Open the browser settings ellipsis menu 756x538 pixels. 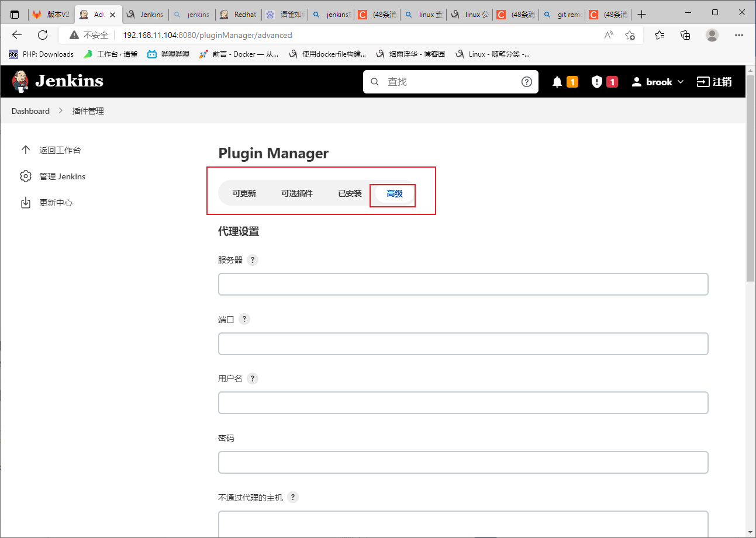739,35
